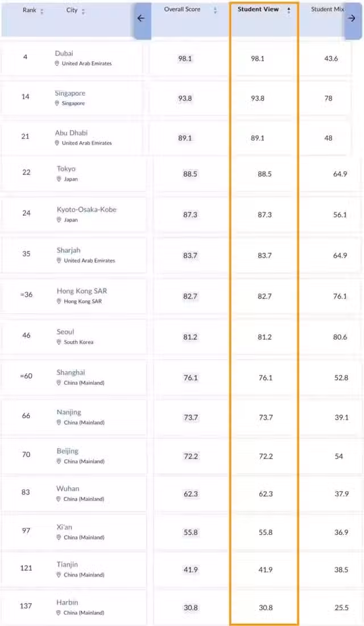Image resolution: width=364 pixels, height=626 pixels.
Task: Click Beijing's Student View score 72.2
Action: (x=266, y=456)
